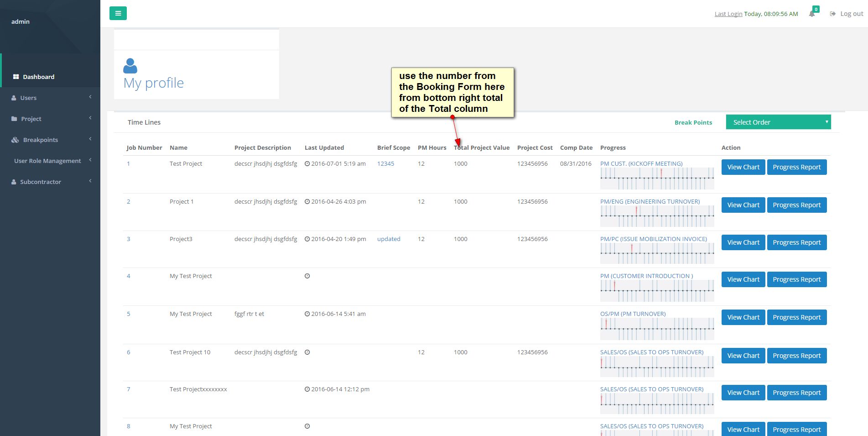868x436 pixels.
Task: Open the notifications bell icon
Action: click(812, 14)
